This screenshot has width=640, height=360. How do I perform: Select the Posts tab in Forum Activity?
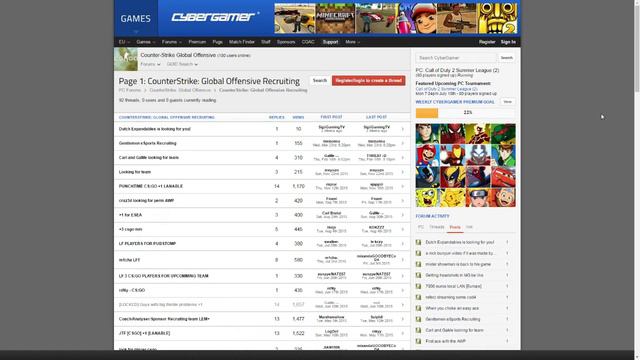tap(455, 227)
